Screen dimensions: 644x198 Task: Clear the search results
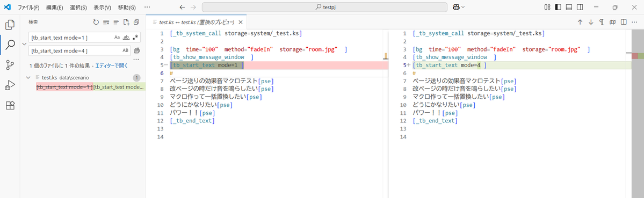point(106,22)
